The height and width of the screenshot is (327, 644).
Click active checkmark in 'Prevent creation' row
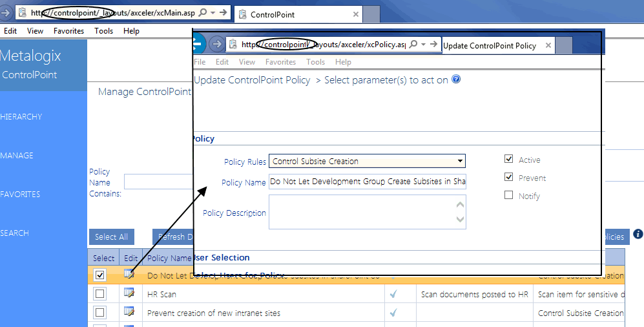(x=393, y=313)
